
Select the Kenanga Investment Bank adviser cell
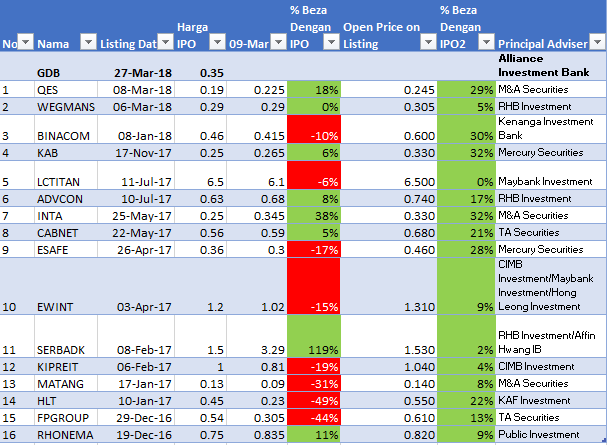[x=551, y=129]
